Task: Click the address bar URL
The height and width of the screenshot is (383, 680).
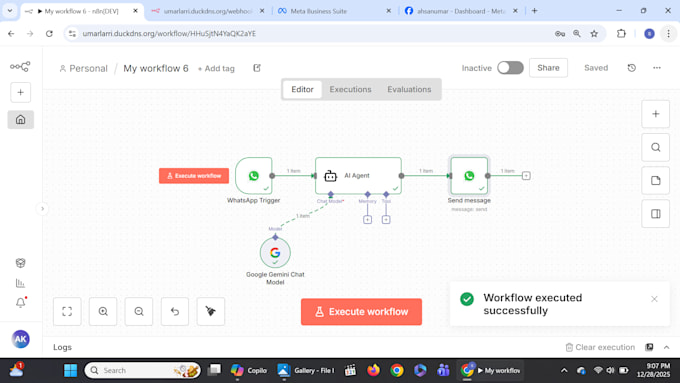Action: pyautogui.click(x=169, y=33)
